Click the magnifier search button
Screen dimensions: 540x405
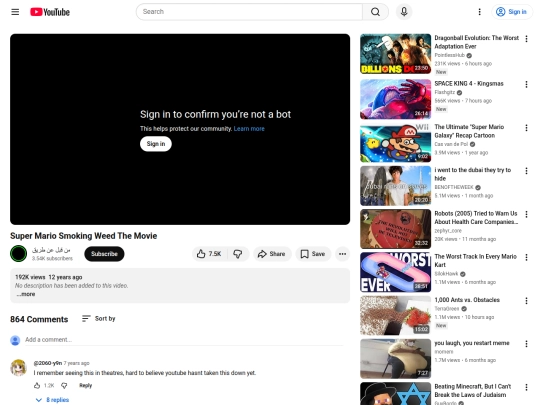pos(375,12)
